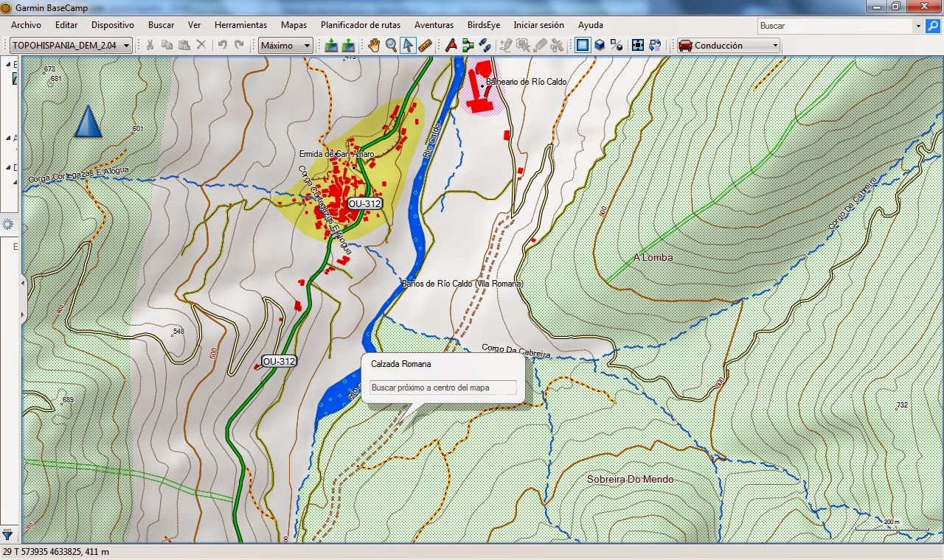Click the Divide scissors tool icon
Image resolution: width=944 pixels, height=560 pixels.
(x=557, y=46)
